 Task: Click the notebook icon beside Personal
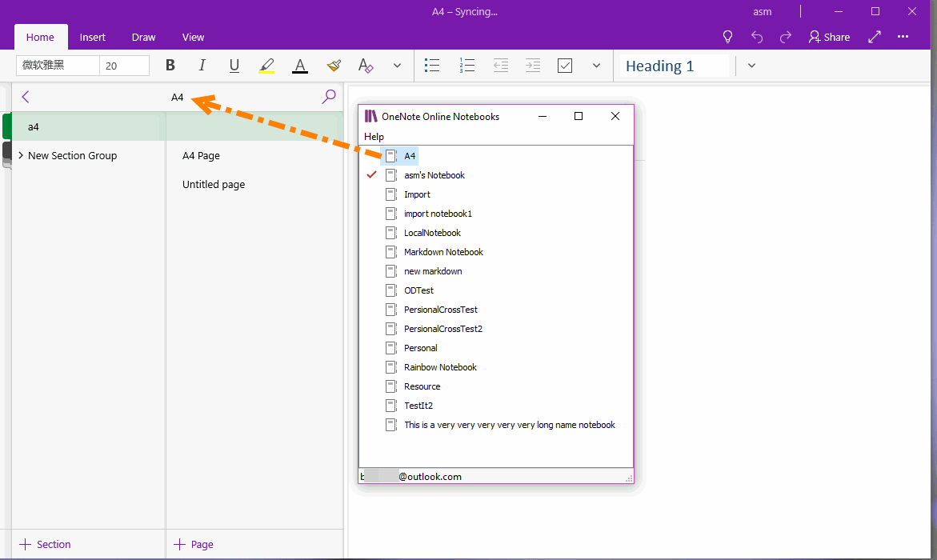tap(391, 348)
